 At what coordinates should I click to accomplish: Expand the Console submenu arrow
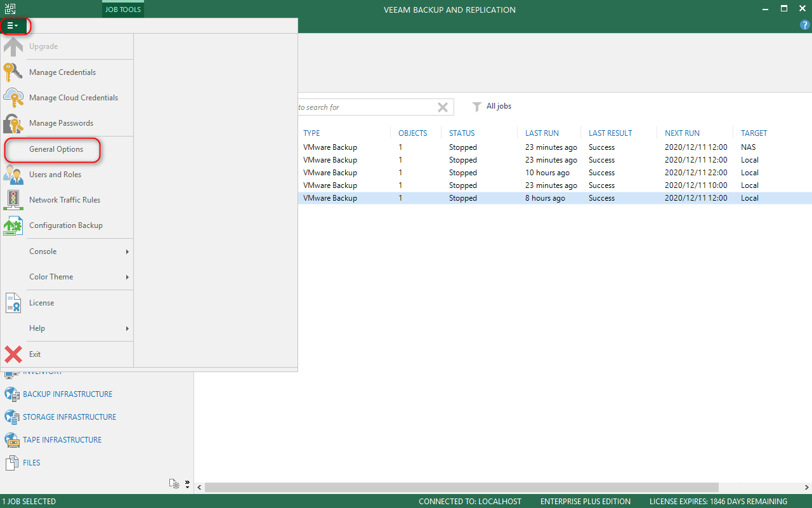coord(127,251)
